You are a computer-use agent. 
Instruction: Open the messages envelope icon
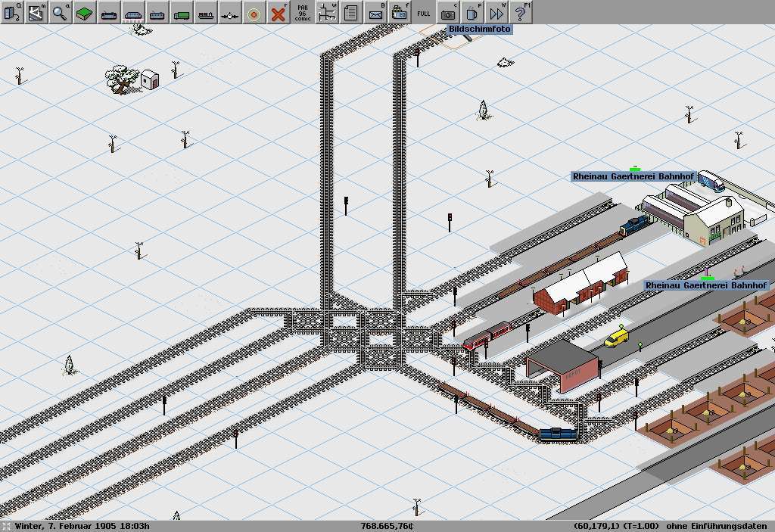(x=375, y=12)
